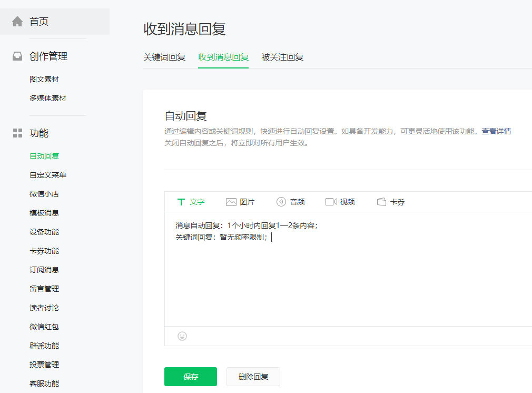Viewport: 532px width, 393px height.
Task: Open the emoji picker smiley icon
Action: click(182, 336)
